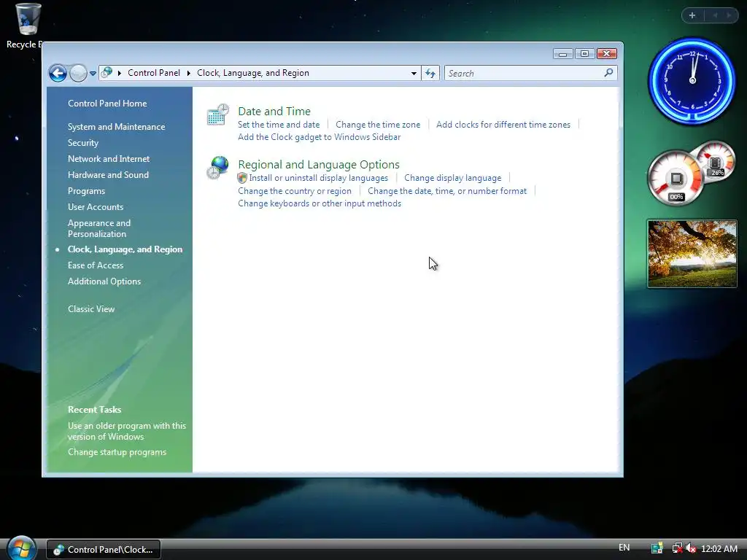Click Change the time zone
Image resolution: width=747 pixels, height=560 pixels.
coord(378,125)
